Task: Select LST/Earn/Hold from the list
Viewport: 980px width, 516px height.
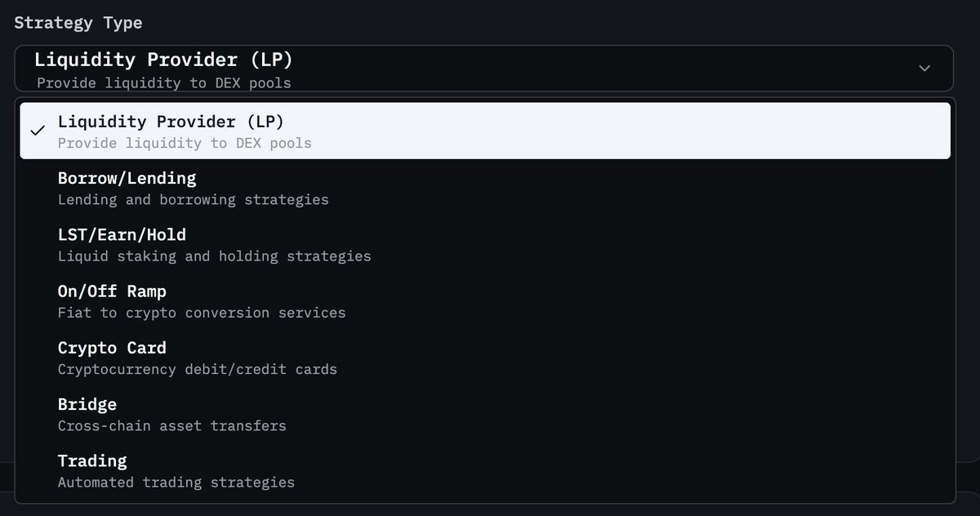Action: [485, 244]
